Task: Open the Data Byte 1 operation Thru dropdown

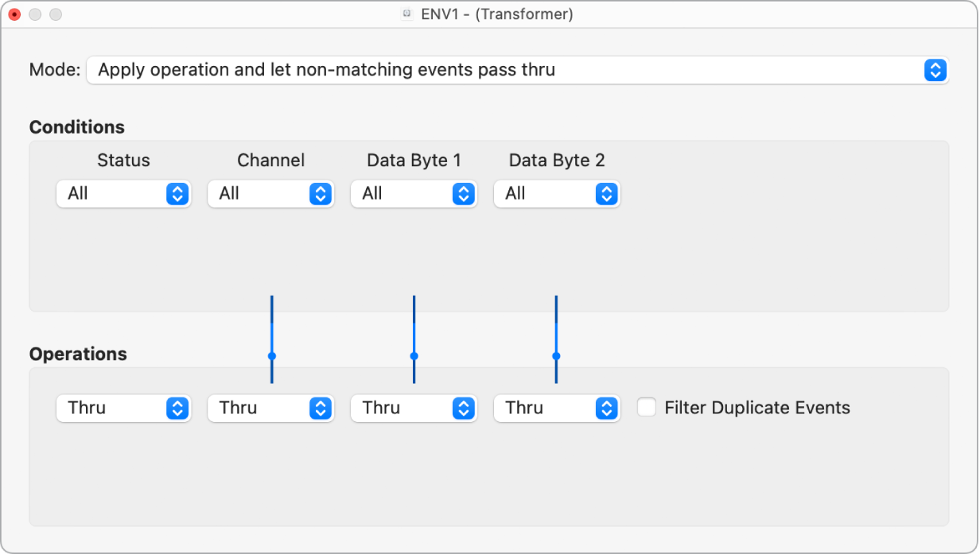Action: pyautogui.click(x=414, y=408)
